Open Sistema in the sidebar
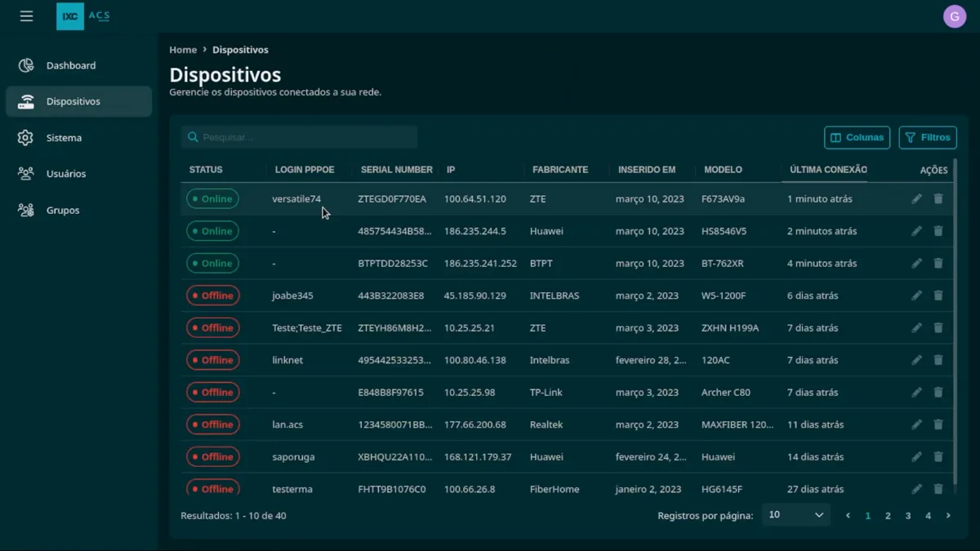Screen dimensions: 980x551 [78, 138]
